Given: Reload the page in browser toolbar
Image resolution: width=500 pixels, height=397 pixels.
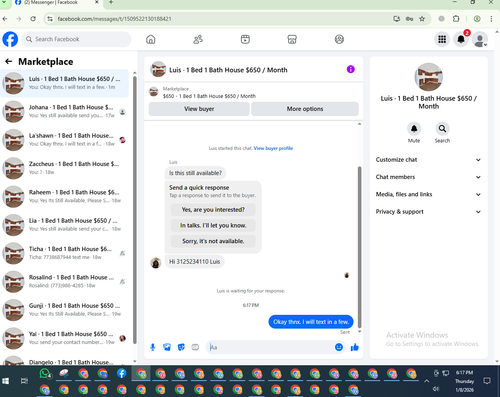Looking at the screenshot, I should (x=33, y=19).
